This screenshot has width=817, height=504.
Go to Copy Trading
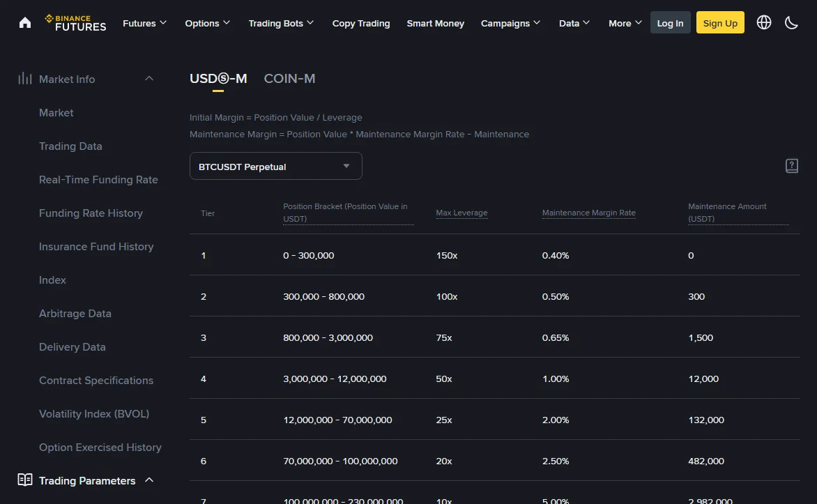point(361,23)
